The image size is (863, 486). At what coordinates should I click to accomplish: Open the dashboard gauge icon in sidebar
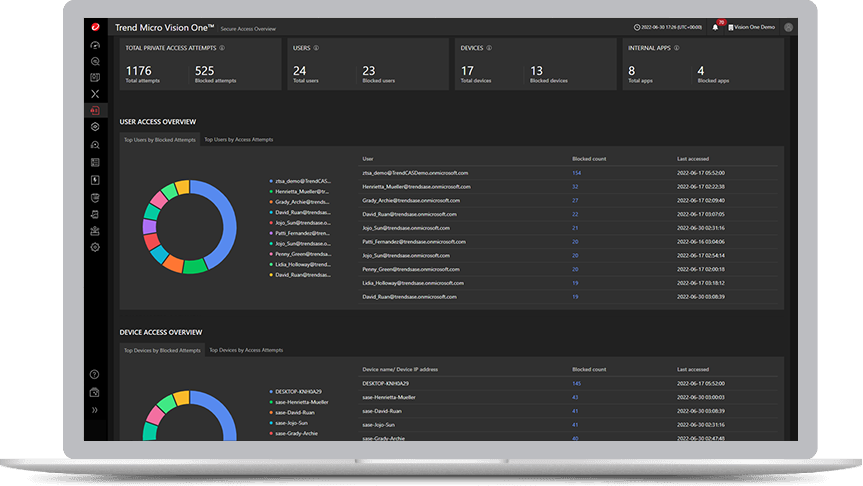click(x=95, y=45)
